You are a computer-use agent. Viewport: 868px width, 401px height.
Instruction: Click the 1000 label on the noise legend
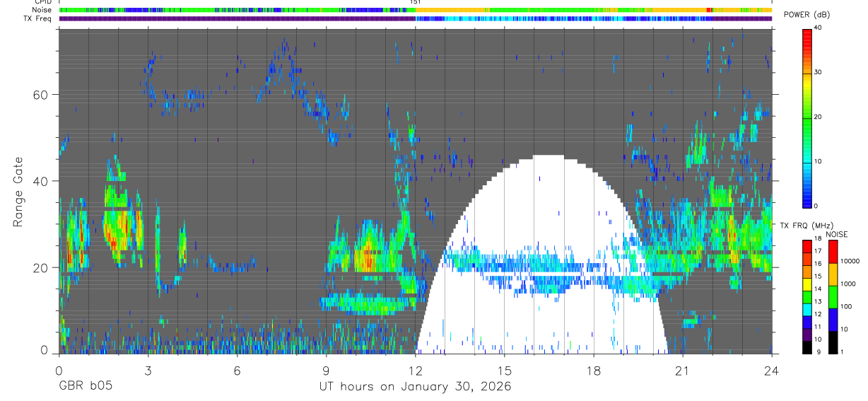[848, 284]
